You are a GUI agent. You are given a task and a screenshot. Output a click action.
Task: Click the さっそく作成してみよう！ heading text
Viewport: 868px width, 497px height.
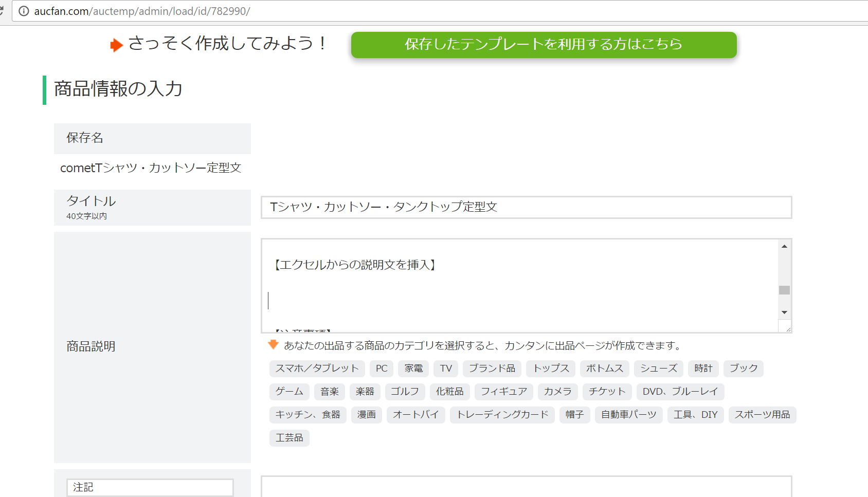coord(227,43)
